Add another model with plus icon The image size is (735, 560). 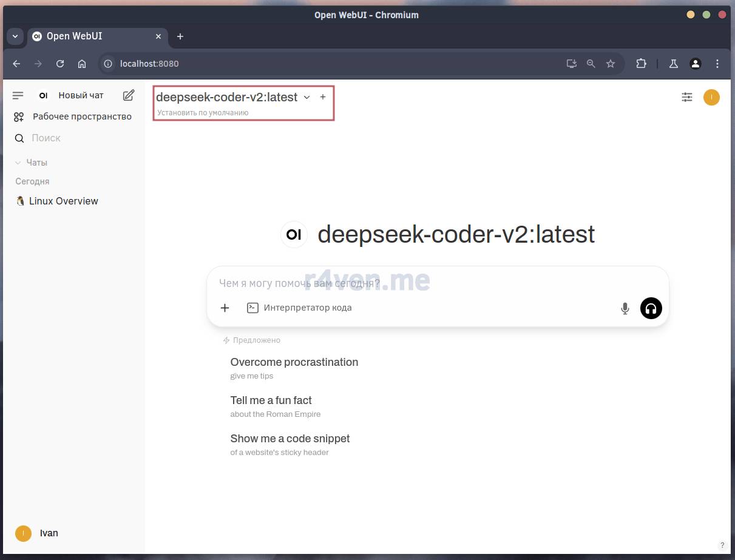coord(323,97)
